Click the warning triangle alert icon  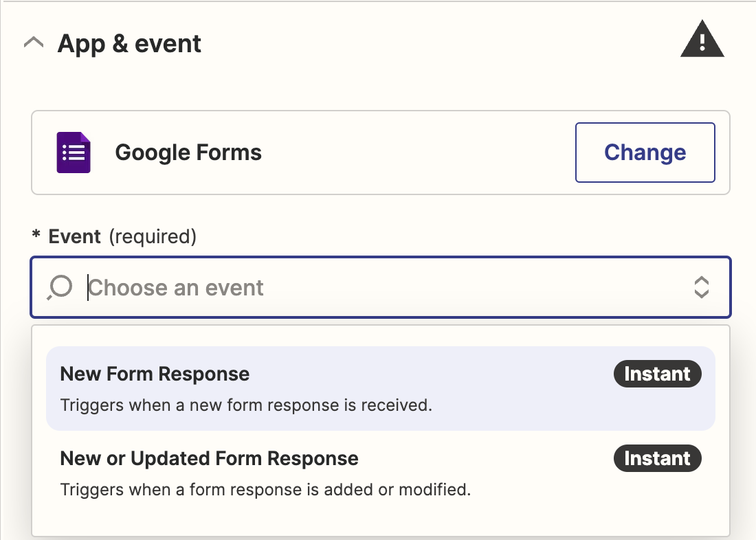pos(702,39)
